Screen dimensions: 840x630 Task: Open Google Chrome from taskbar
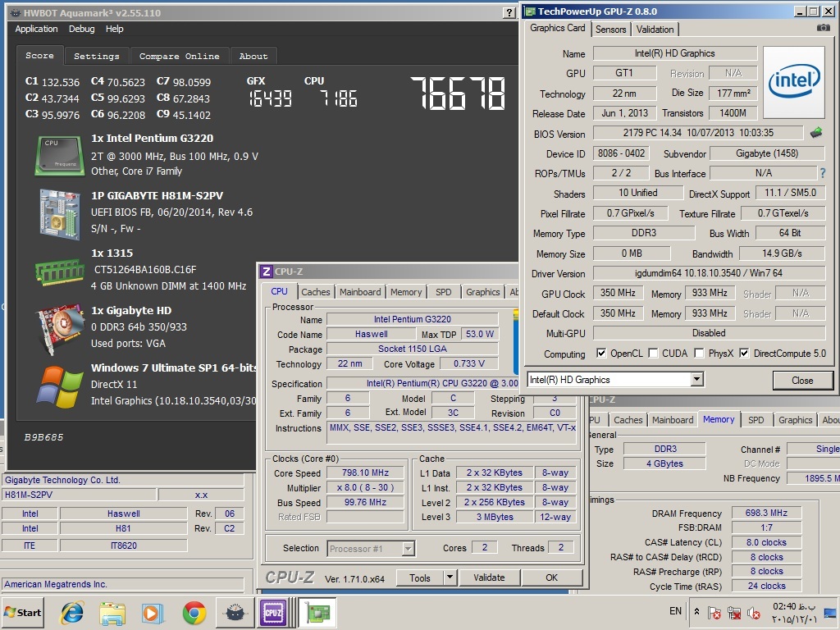coord(194,613)
